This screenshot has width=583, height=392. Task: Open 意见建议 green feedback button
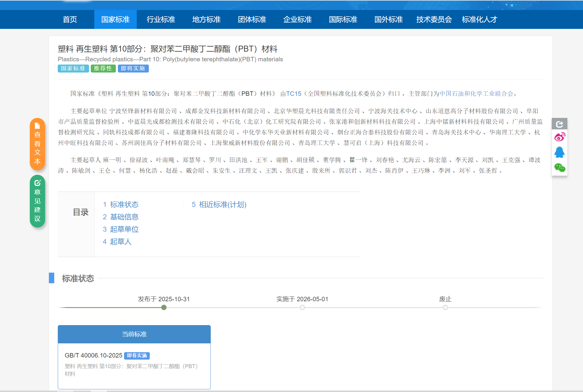coord(37,201)
